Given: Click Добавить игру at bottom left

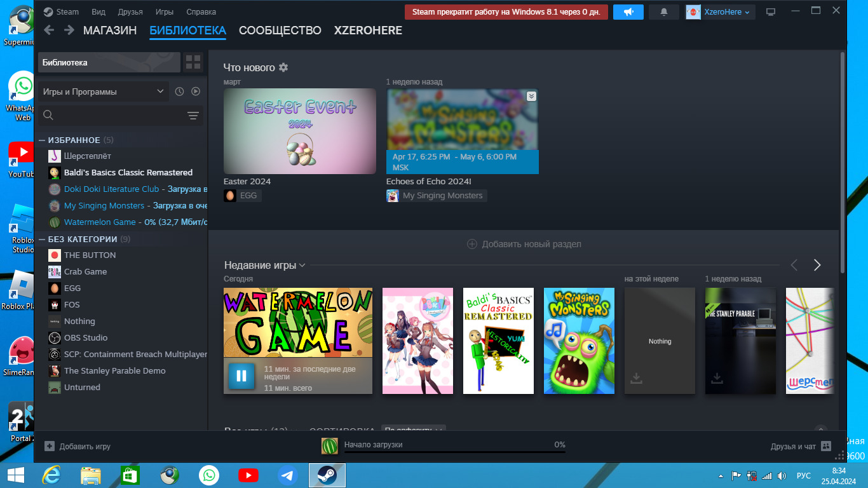Looking at the screenshot, I should coord(78,446).
